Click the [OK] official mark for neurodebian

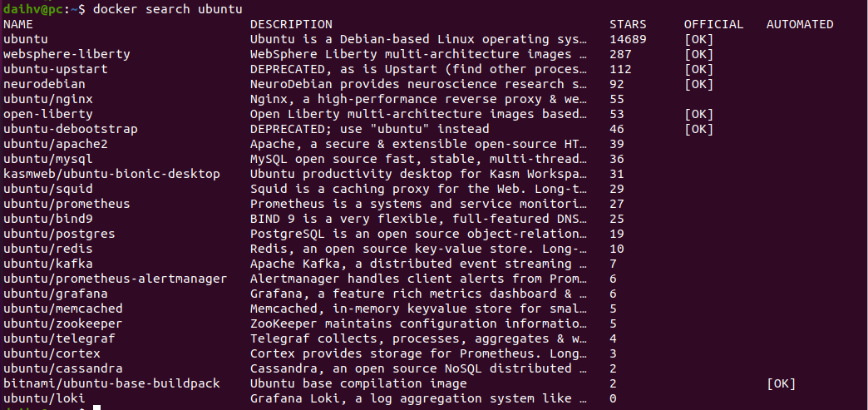tap(698, 84)
